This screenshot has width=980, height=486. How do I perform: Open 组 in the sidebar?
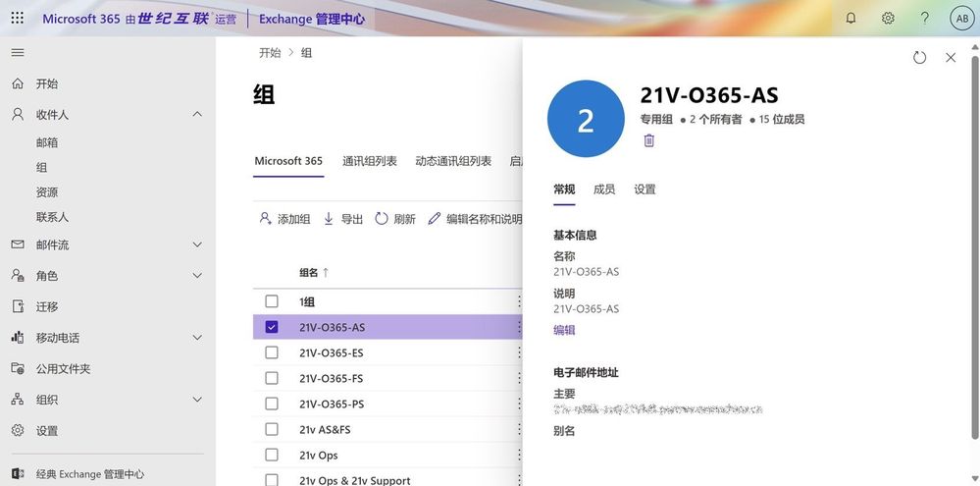click(x=41, y=168)
